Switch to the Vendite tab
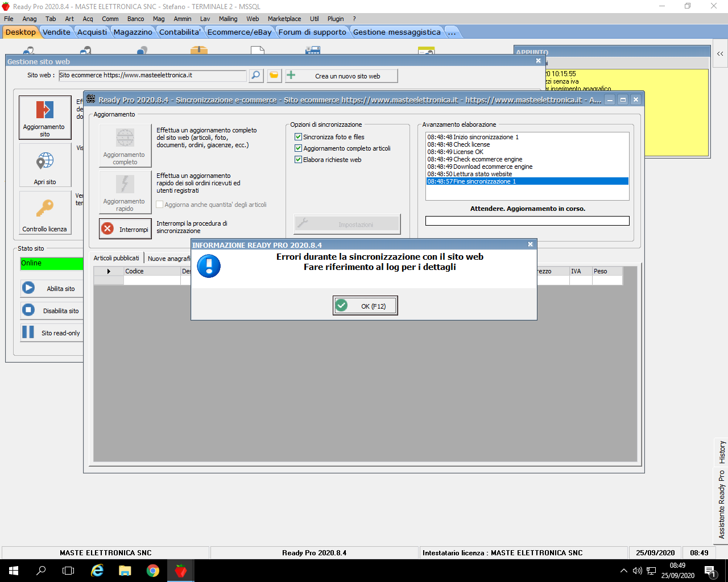This screenshot has height=582, width=728. [x=57, y=32]
